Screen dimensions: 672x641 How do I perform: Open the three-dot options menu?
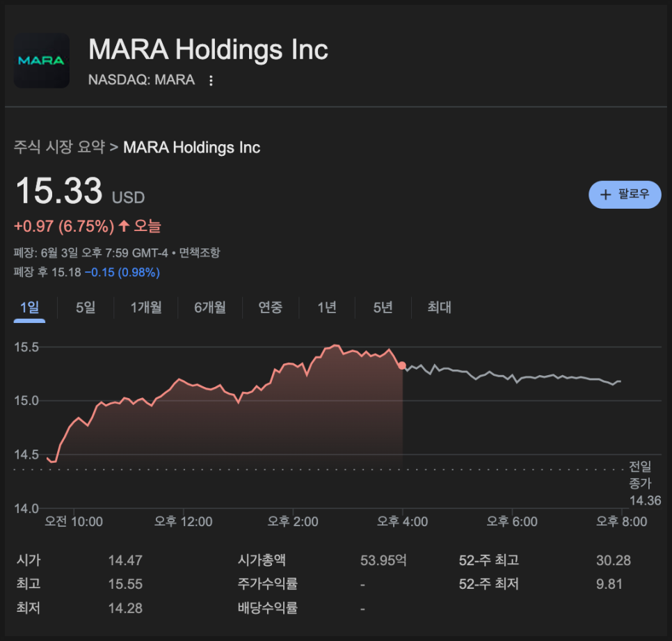[x=211, y=81]
